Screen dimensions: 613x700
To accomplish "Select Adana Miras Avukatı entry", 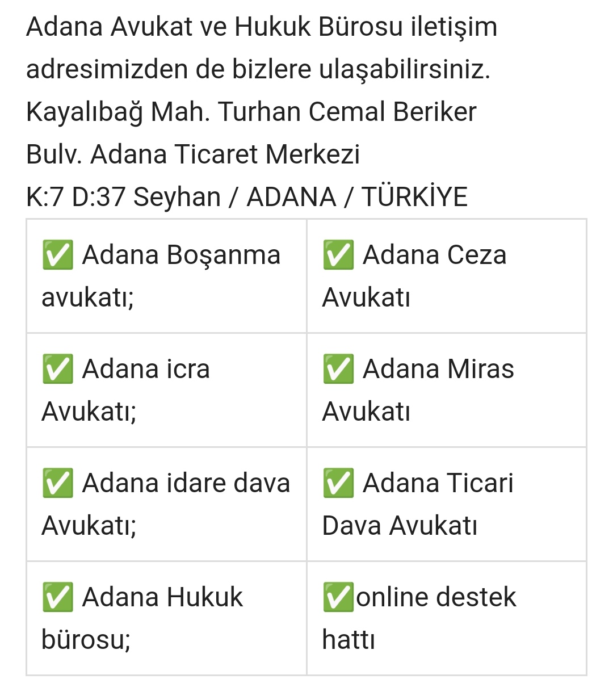I will pos(418,390).
